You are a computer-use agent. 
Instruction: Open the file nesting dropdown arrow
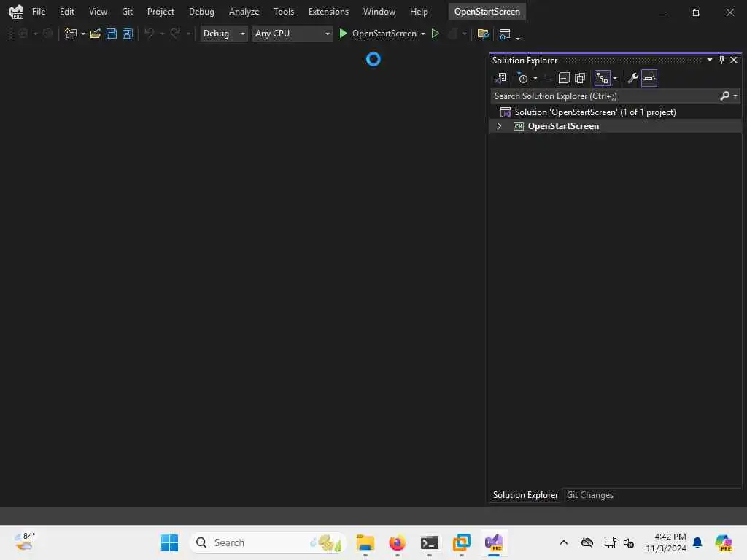coord(615,78)
